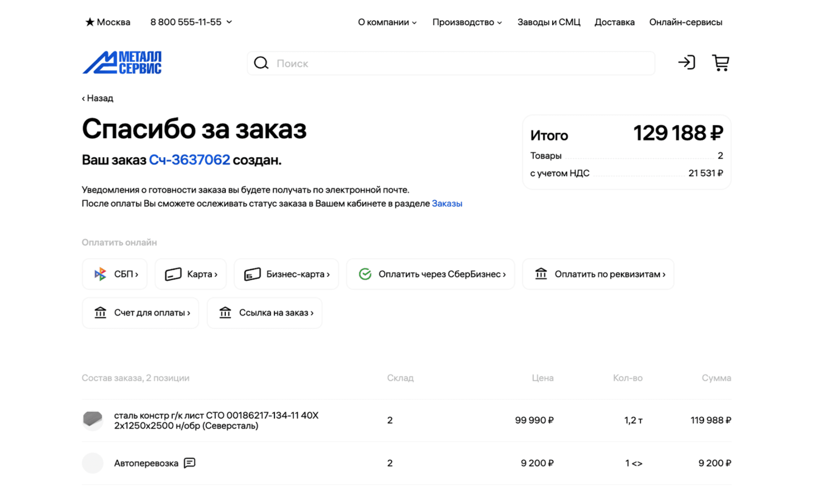The height and width of the screenshot is (504, 817).
Task: Click the Металл Сервис logo
Action: pyautogui.click(x=122, y=62)
